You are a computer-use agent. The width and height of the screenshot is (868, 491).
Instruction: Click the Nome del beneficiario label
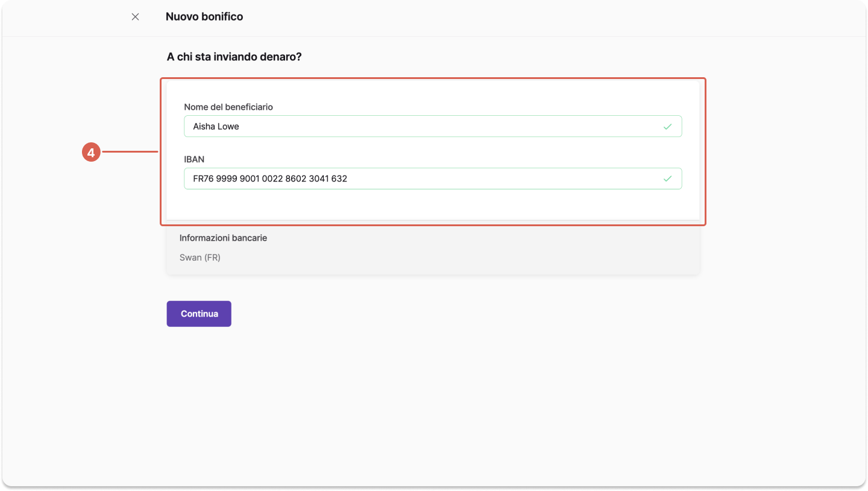coord(228,107)
